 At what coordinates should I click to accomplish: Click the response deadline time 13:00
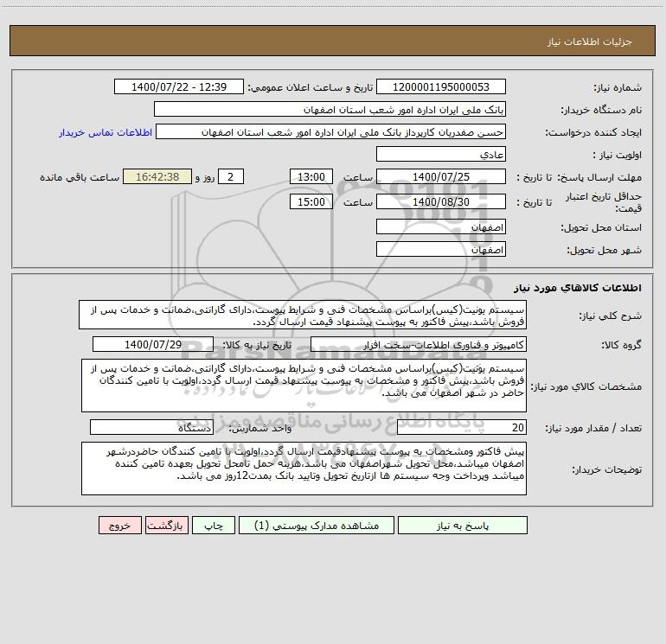pos(311,176)
